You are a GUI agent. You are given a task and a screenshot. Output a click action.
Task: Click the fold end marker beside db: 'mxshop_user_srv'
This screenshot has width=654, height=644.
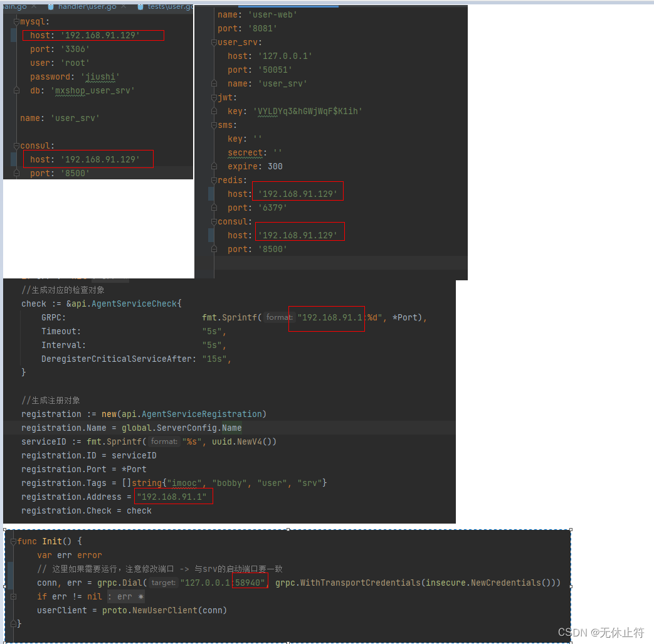(16, 90)
